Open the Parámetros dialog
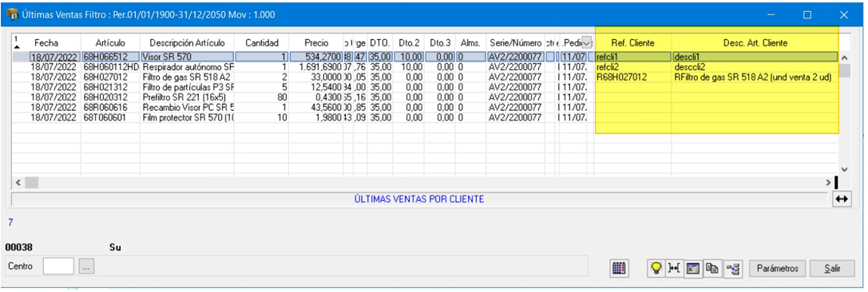This screenshot has width=868, height=292. 776,268
